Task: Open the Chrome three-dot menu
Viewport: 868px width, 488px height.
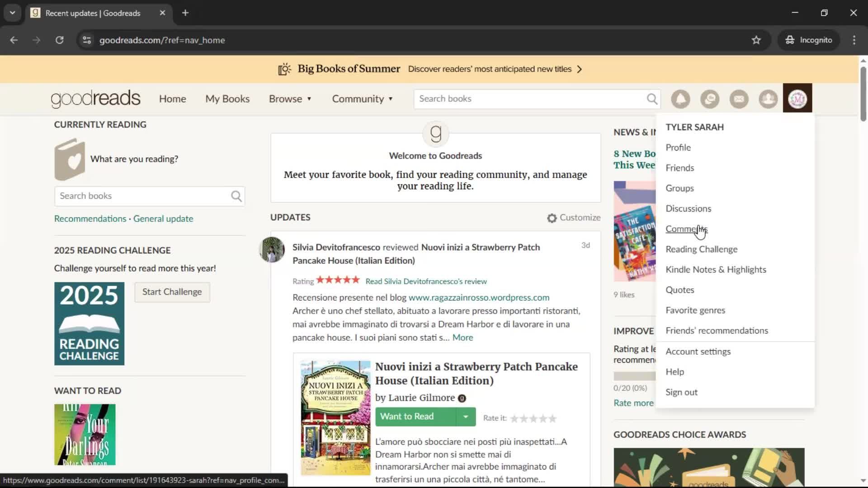Action: click(854, 40)
